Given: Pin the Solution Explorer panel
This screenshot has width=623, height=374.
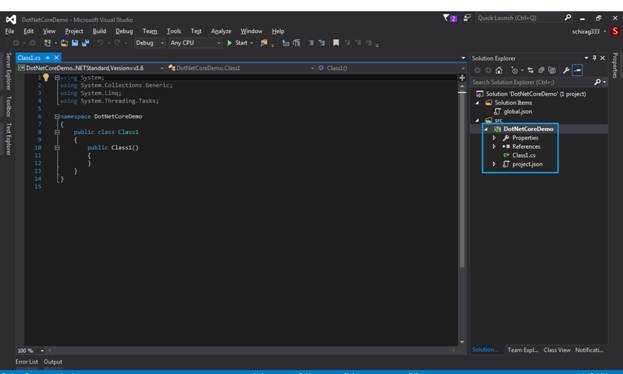Looking at the screenshot, I should (594, 58).
